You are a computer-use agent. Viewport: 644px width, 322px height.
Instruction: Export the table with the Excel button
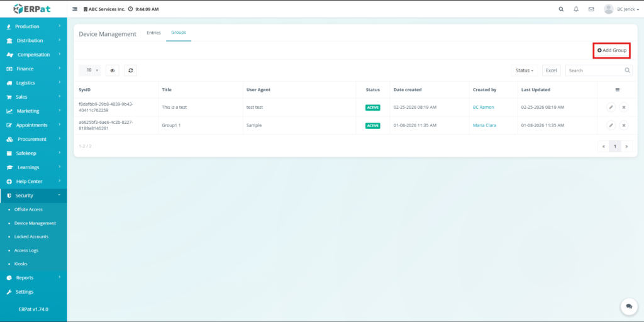pyautogui.click(x=551, y=70)
